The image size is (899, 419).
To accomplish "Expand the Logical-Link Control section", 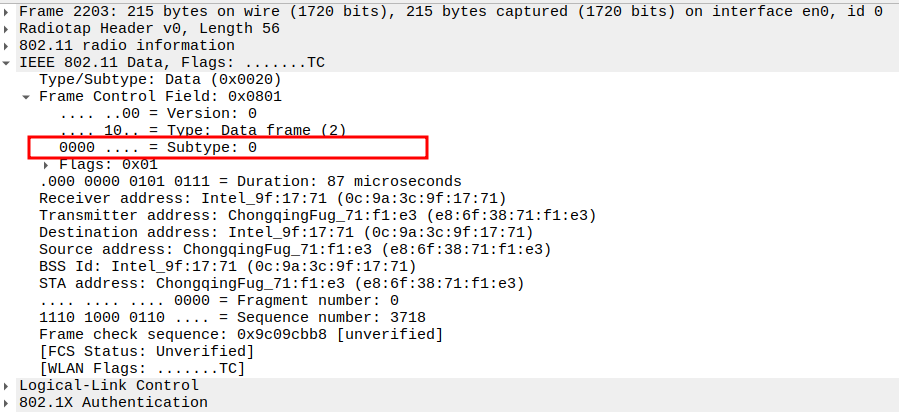I will (9, 386).
